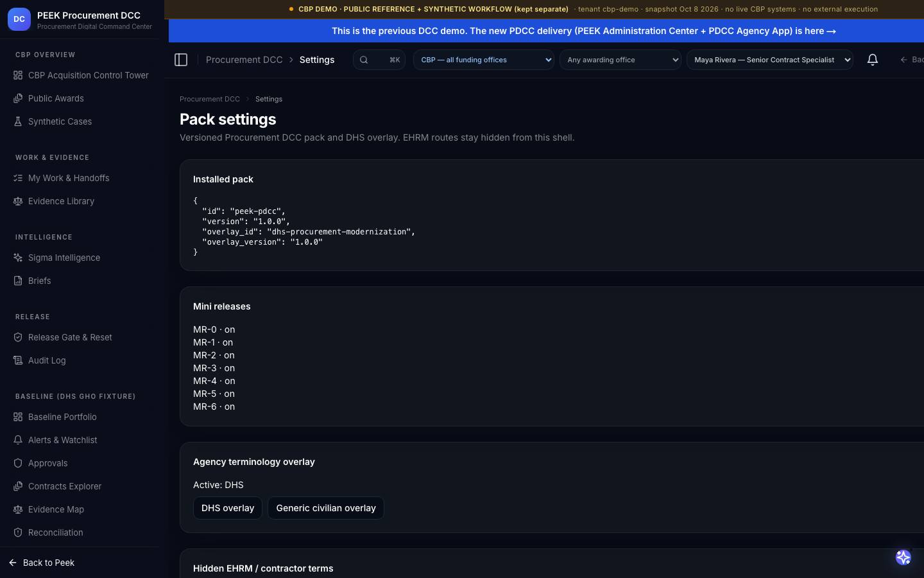Click the 'MR-3 · on' line

click(x=214, y=368)
